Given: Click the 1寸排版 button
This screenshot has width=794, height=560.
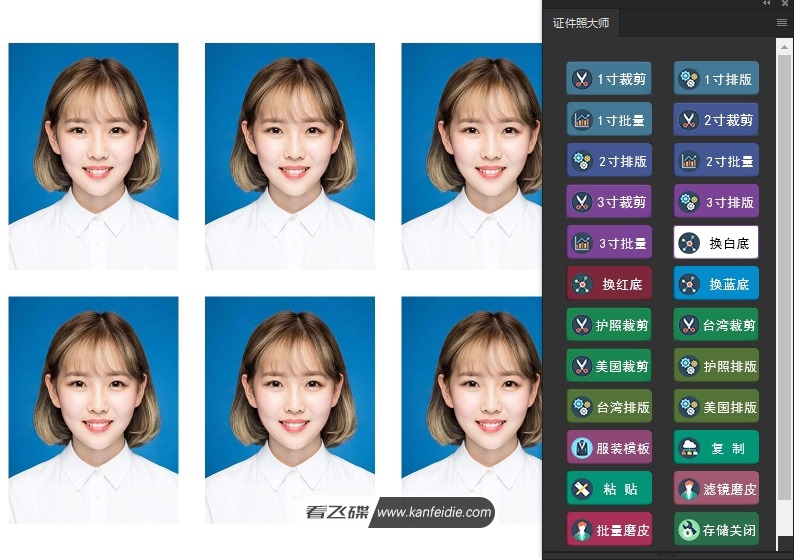Looking at the screenshot, I should pos(716,78).
